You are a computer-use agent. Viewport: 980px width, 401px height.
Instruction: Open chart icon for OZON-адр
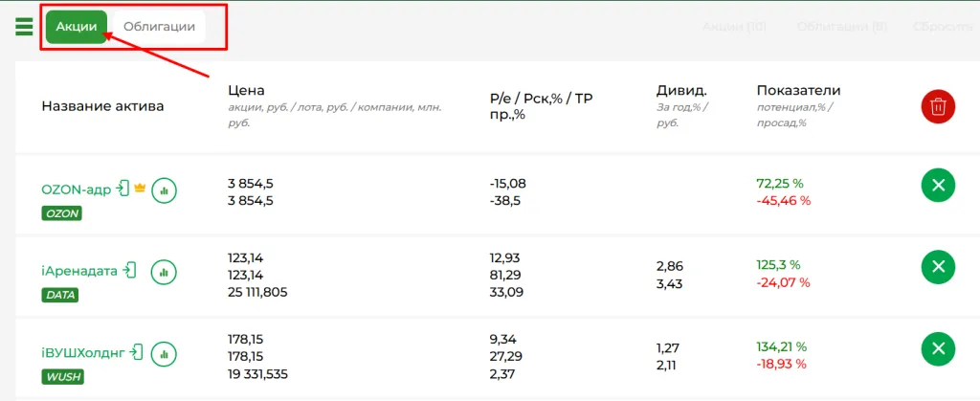click(165, 189)
